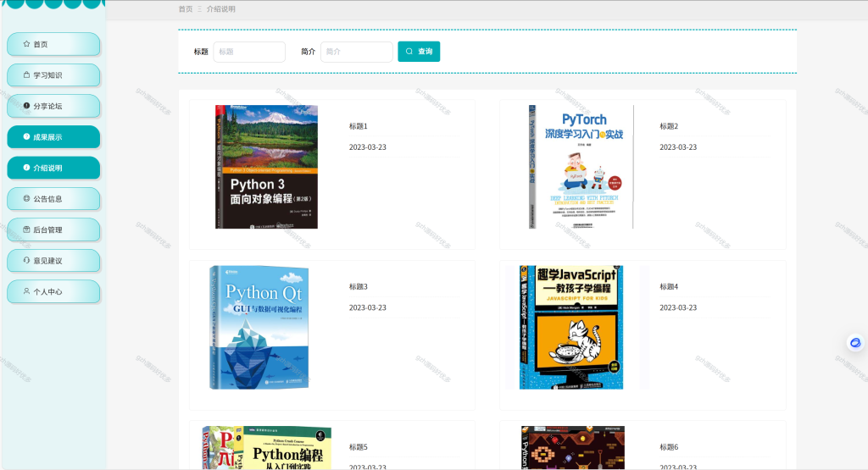Open the 学习知识 sidebar menu

pos(53,75)
